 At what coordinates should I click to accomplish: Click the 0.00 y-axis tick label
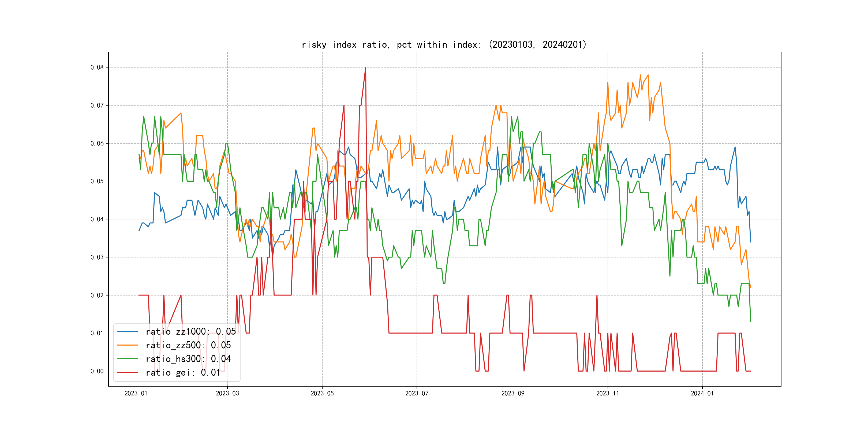(x=97, y=371)
